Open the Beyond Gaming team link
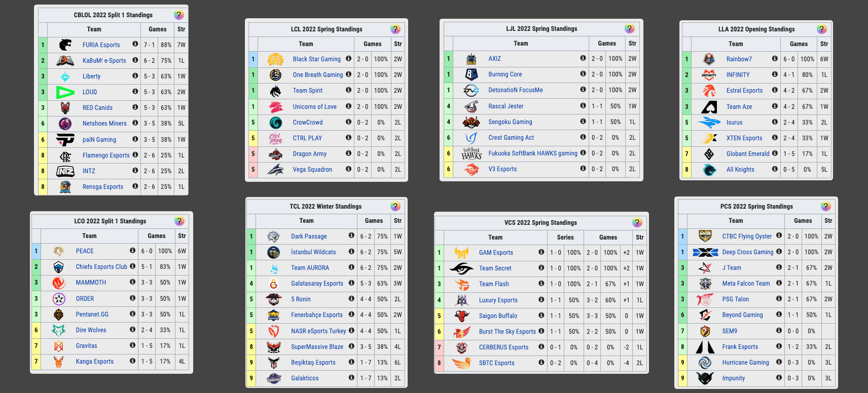868x393 pixels. point(743,315)
